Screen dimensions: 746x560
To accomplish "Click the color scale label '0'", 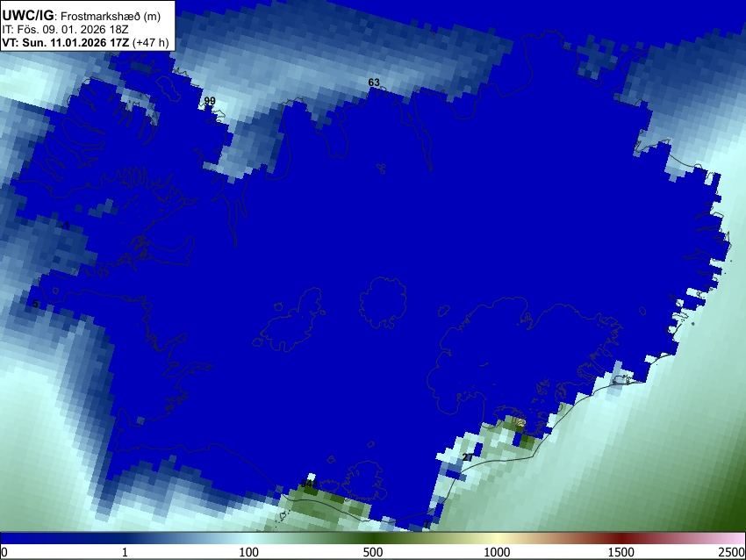I will click(4, 552).
